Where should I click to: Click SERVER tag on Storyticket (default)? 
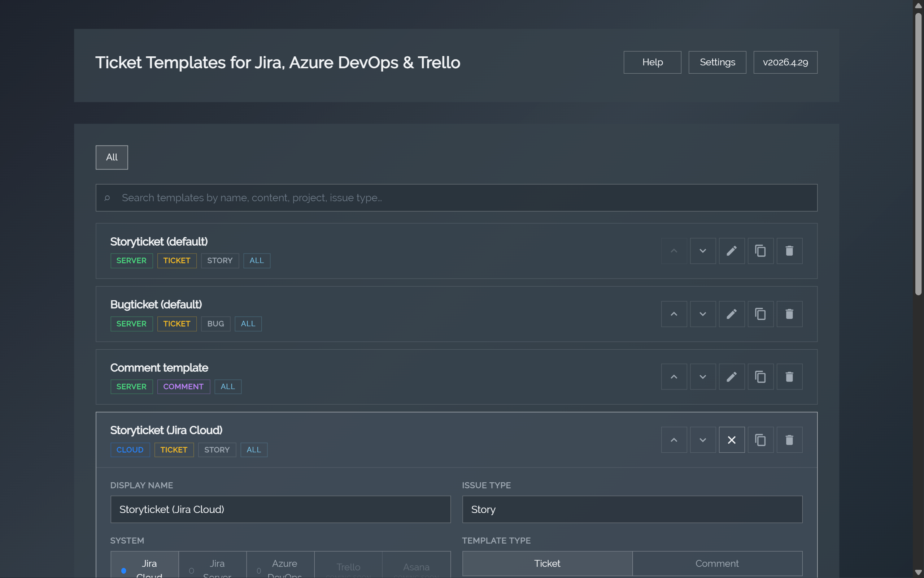point(131,260)
